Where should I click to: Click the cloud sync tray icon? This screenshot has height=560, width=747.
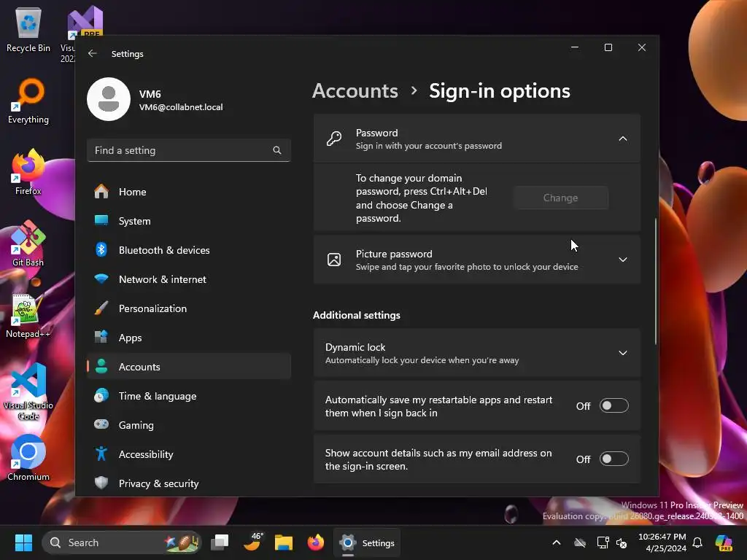580,542
